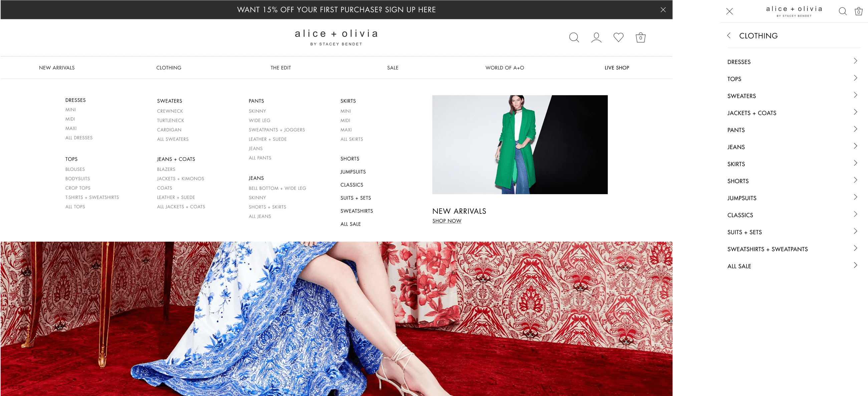
Task: Expand SWEATSHIRTS + SWEATPANTS category
Action: point(855,248)
